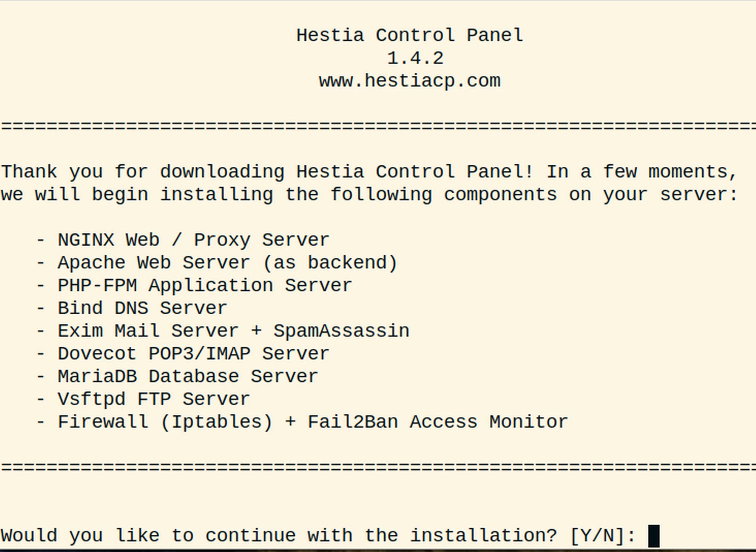Click the [Y/N] option text

[x=597, y=536]
